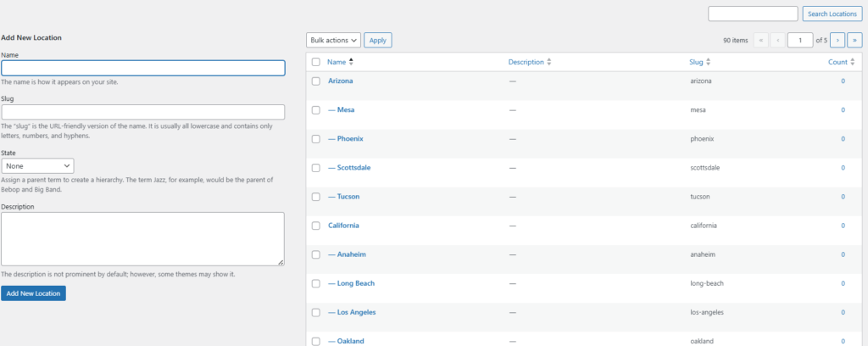Image resolution: width=868 pixels, height=346 pixels.
Task: Open the State parent dropdown
Action: (x=37, y=165)
